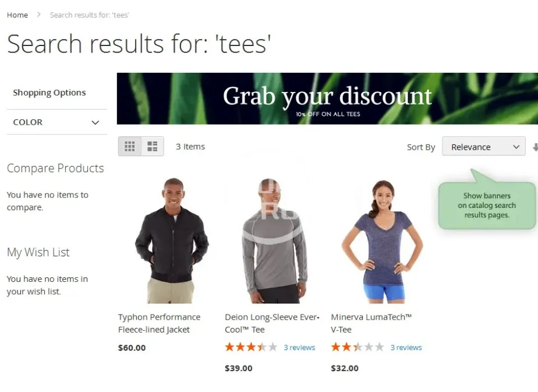The height and width of the screenshot is (392, 538).
Task: Click star rating of Deion Tee
Action: (251, 347)
